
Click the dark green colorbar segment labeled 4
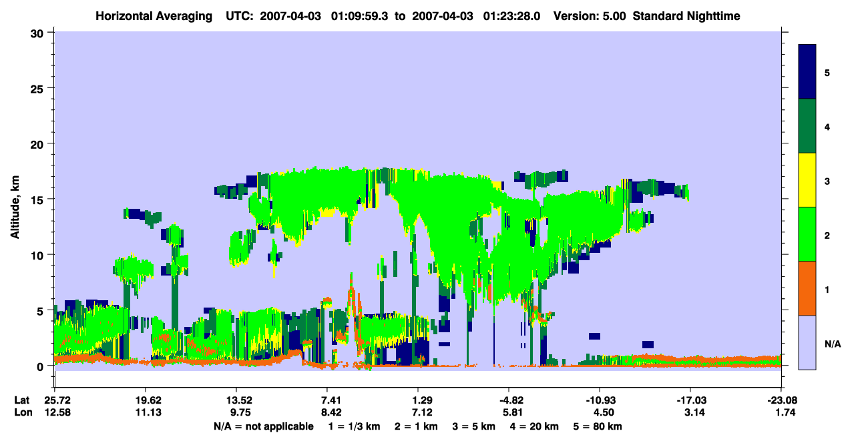(808, 125)
